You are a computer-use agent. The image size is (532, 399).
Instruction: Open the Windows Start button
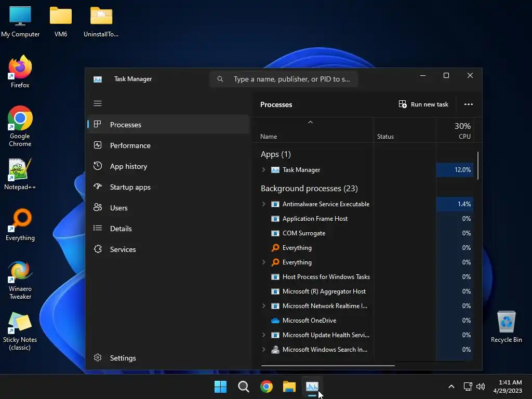(x=220, y=387)
